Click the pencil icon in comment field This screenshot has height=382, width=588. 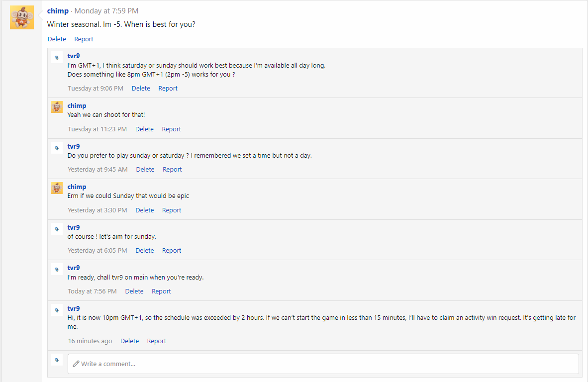tap(76, 364)
